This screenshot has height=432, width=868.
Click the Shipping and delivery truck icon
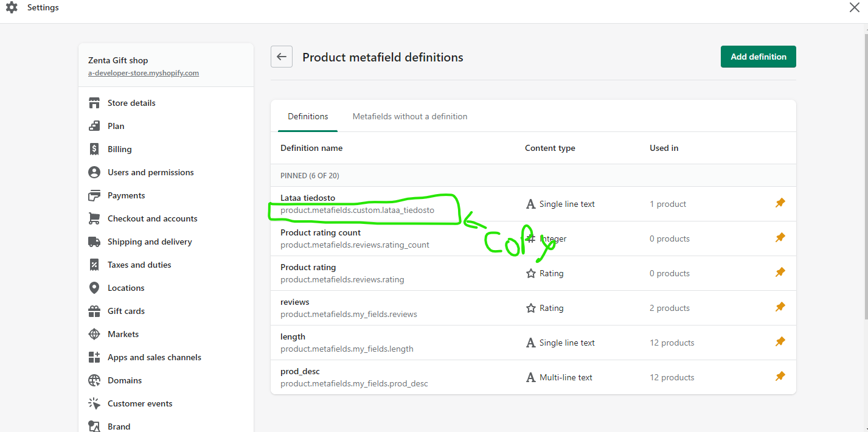(94, 242)
